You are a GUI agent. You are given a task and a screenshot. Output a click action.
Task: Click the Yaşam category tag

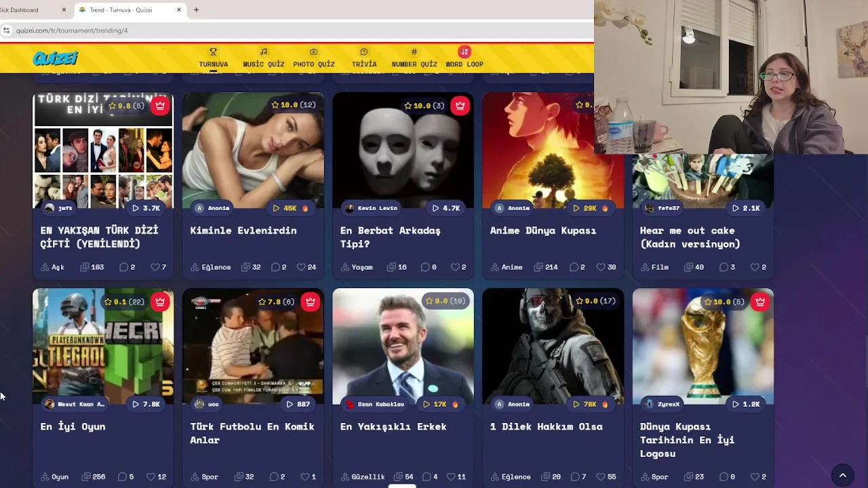click(357, 267)
